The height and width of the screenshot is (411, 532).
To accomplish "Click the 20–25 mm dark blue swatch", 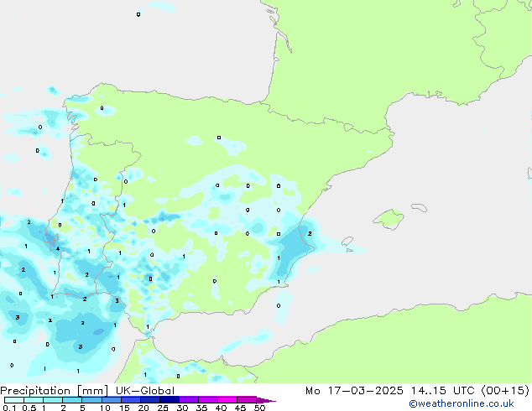I will click(x=150, y=400).
